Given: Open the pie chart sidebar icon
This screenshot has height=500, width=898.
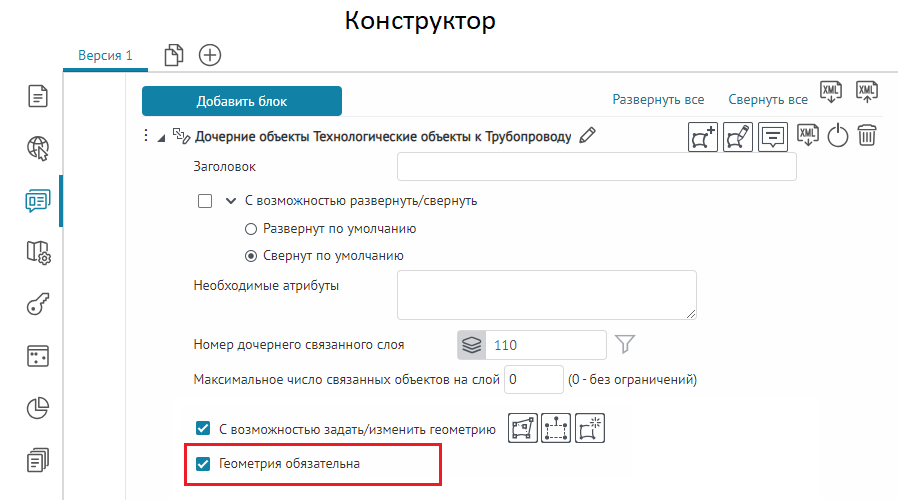Looking at the screenshot, I should click(x=37, y=408).
